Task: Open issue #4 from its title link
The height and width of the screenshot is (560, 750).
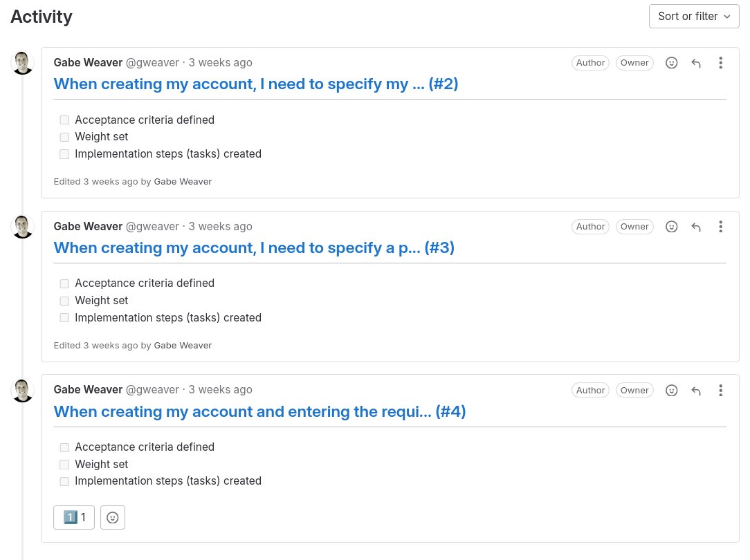Action: pyautogui.click(x=258, y=411)
